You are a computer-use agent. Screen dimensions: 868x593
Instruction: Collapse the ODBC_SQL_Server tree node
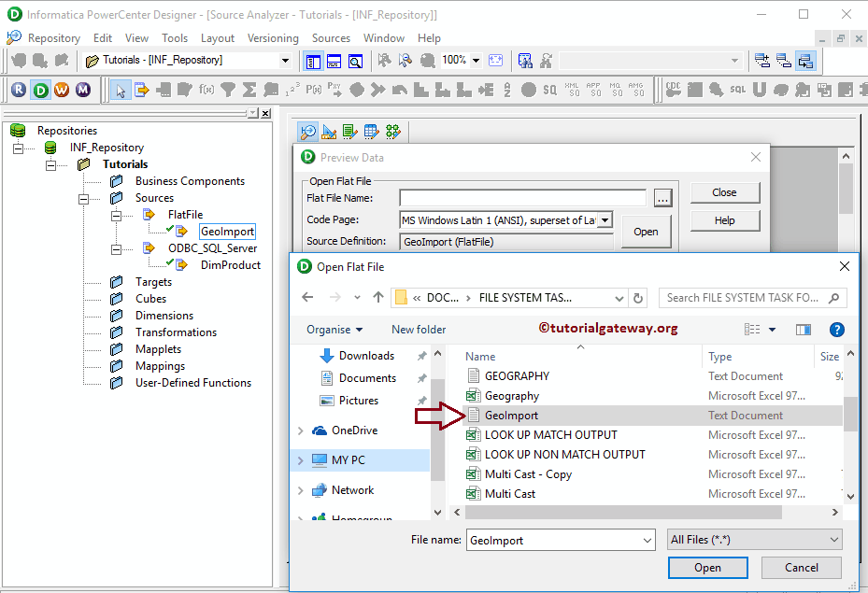[x=116, y=249]
